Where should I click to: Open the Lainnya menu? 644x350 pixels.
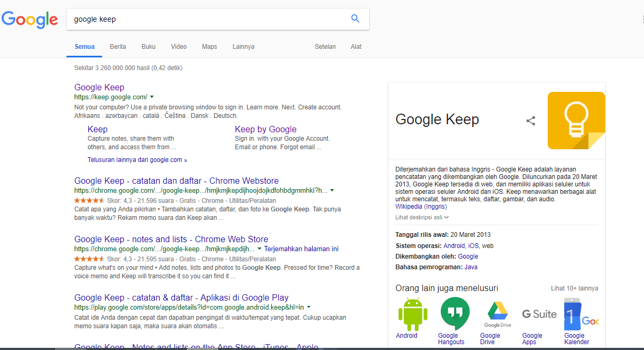(x=243, y=47)
